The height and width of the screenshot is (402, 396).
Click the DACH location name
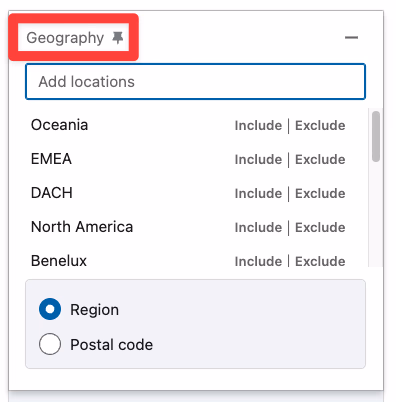(52, 193)
